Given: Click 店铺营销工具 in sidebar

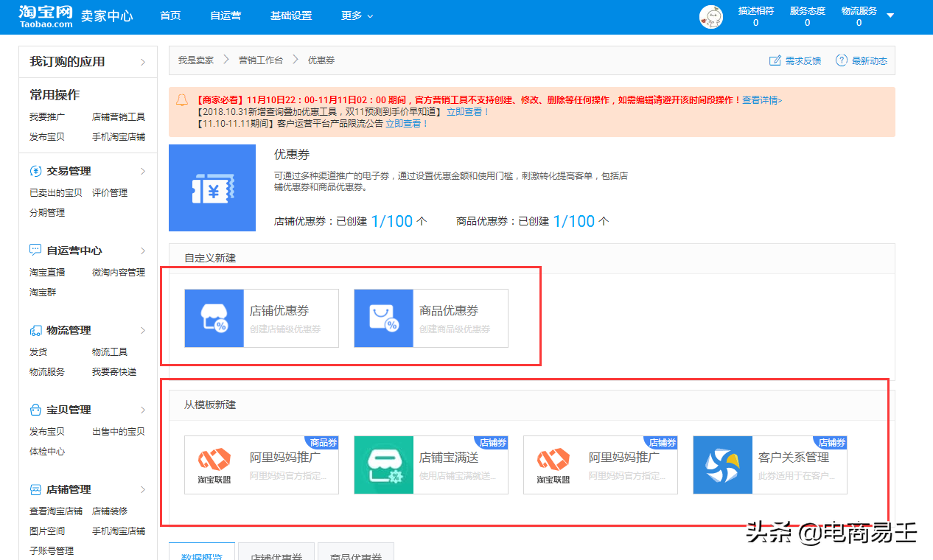Looking at the screenshot, I should (x=119, y=116).
